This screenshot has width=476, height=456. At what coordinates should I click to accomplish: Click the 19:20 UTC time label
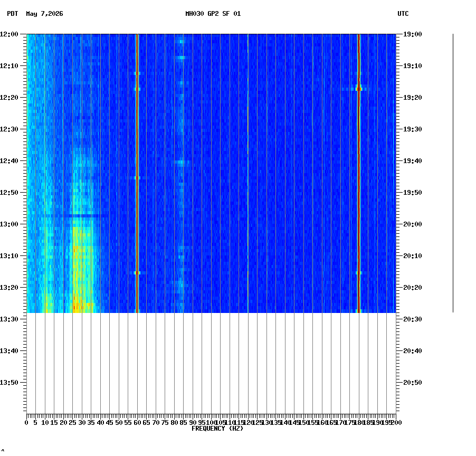[413, 98]
